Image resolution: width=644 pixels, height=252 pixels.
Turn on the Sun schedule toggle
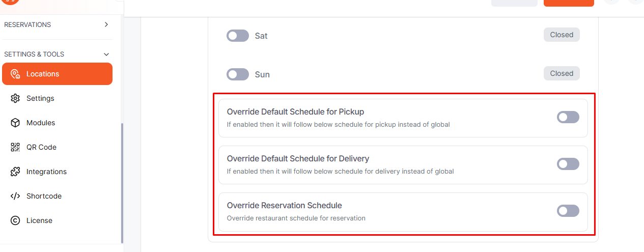click(x=237, y=74)
